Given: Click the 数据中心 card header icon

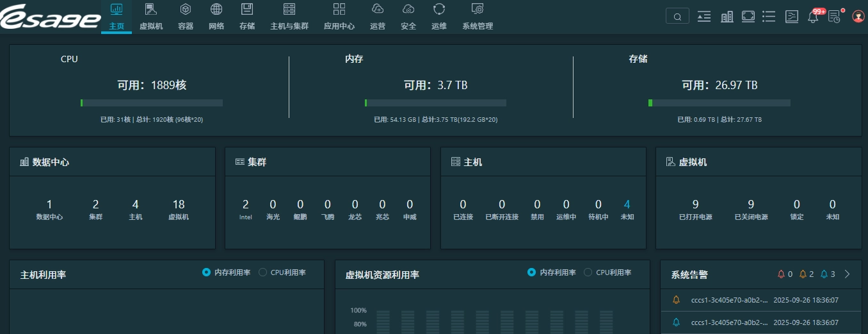Looking at the screenshot, I should [24, 162].
